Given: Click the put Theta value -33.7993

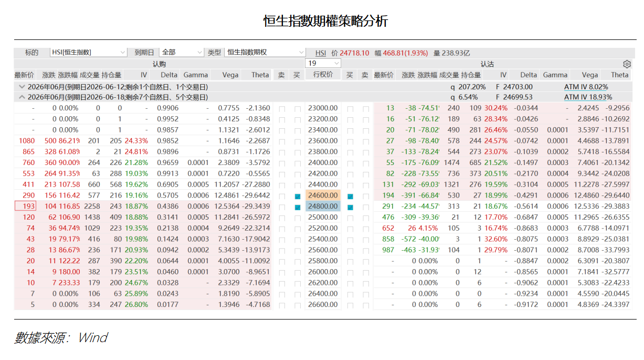Looking at the screenshot, I should coord(616,251).
